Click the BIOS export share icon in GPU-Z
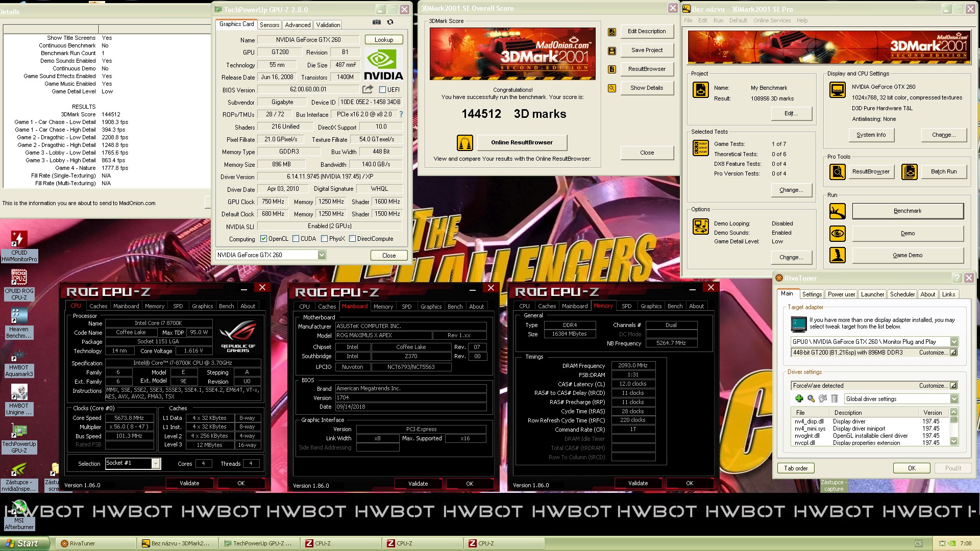 (367, 89)
